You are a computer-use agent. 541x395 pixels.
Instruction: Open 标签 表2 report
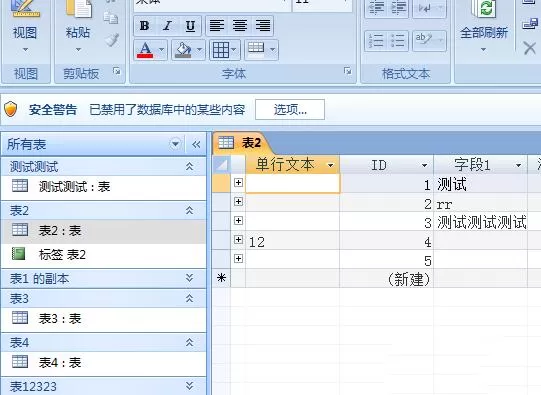pyautogui.click(x=104, y=255)
